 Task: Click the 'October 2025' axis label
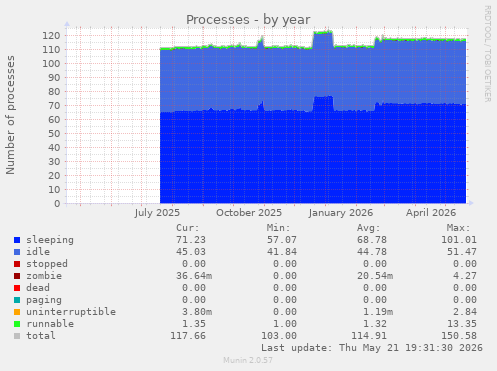(x=249, y=213)
